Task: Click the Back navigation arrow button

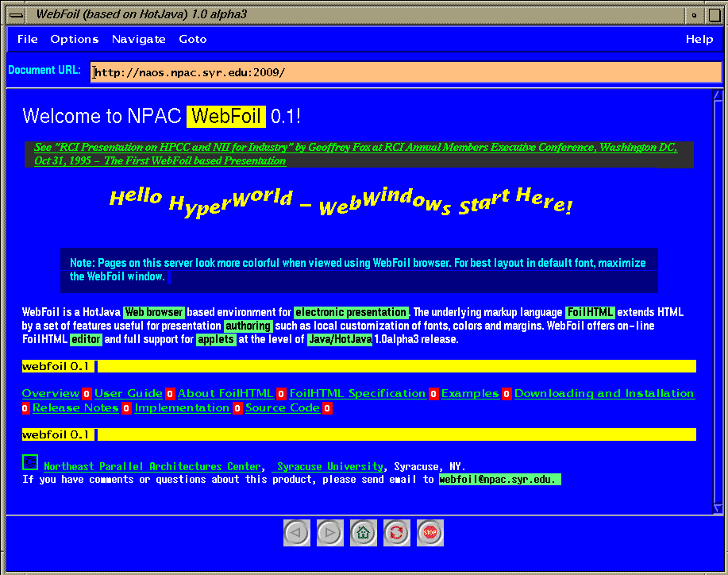Action: (297, 532)
